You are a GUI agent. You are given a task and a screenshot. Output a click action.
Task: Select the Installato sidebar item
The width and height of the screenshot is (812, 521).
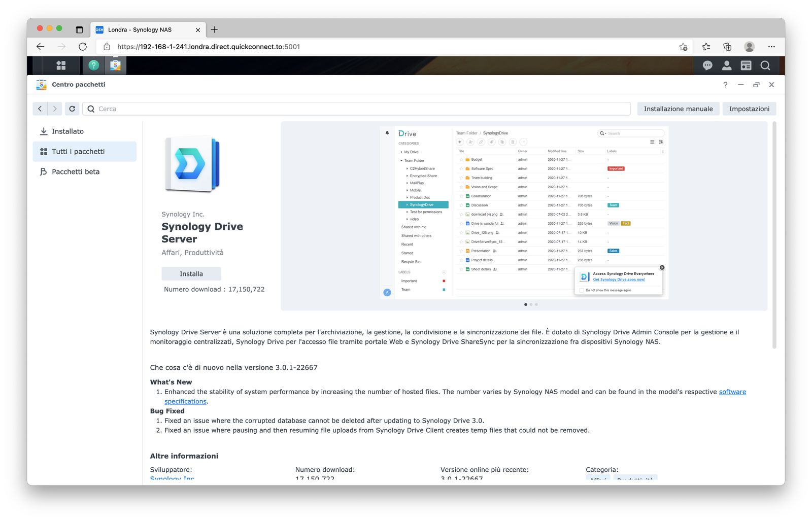pos(85,131)
